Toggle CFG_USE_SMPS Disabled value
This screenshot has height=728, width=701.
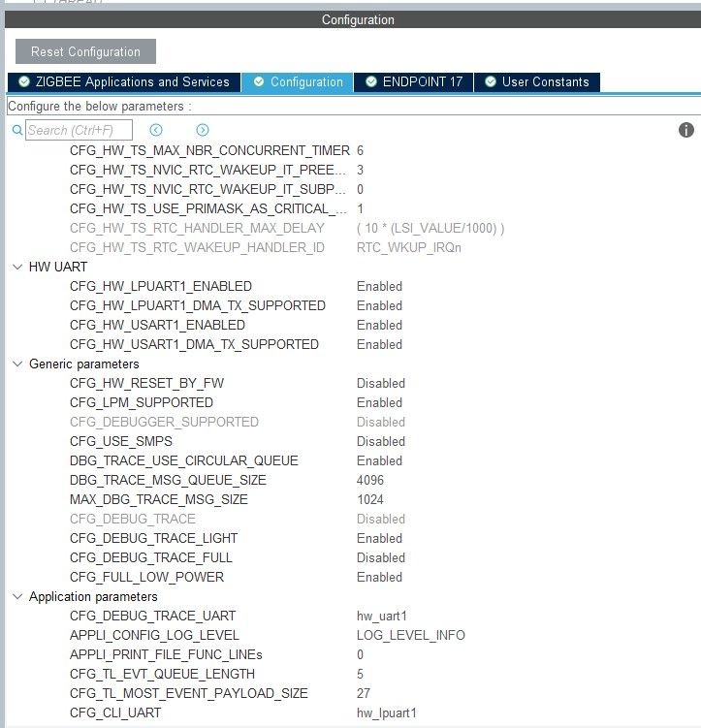[x=381, y=441]
